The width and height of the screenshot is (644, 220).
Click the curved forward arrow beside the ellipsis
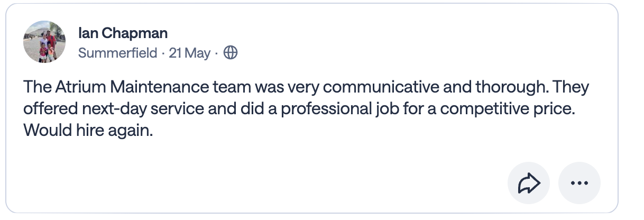[x=528, y=183]
